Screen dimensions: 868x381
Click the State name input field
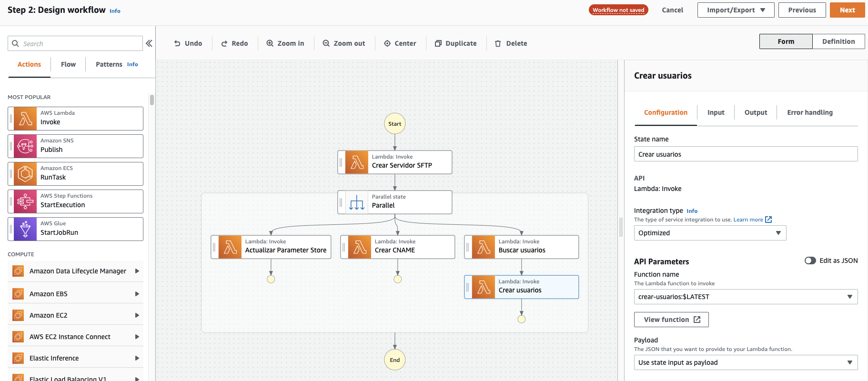[746, 154]
